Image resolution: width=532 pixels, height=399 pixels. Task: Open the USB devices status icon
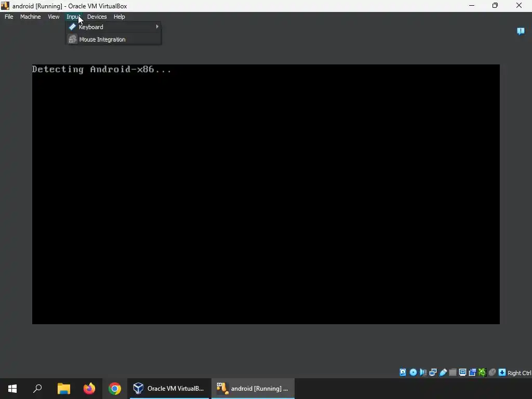(x=443, y=373)
